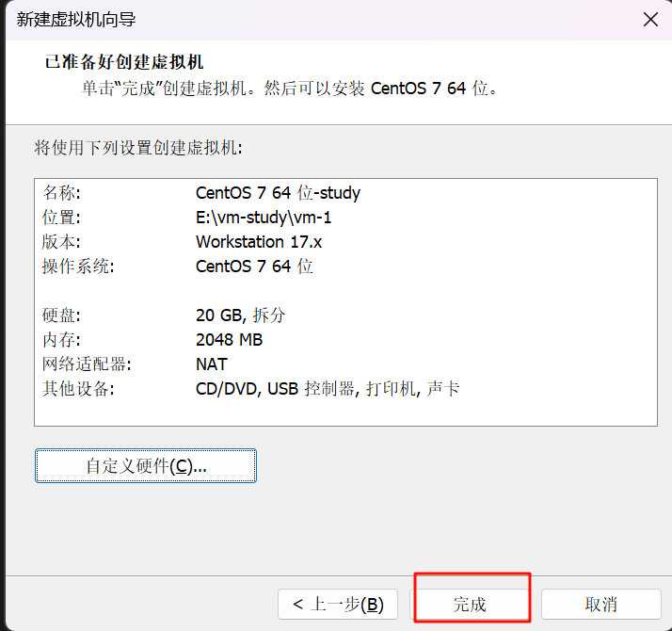Go back with the 上一步(B) button
The image size is (672, 631).
(338, 604)
